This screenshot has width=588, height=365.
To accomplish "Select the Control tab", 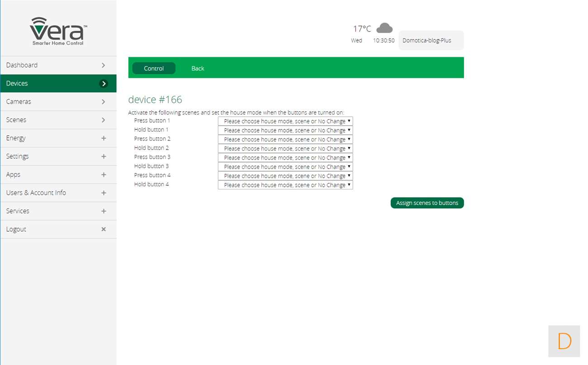I will pyautogui.click(x=154, y=68).
